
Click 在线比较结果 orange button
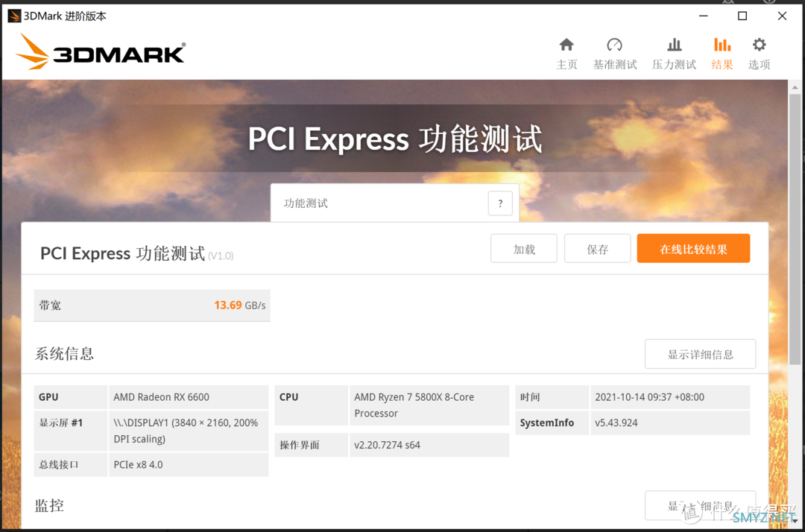tap(693, 249)
